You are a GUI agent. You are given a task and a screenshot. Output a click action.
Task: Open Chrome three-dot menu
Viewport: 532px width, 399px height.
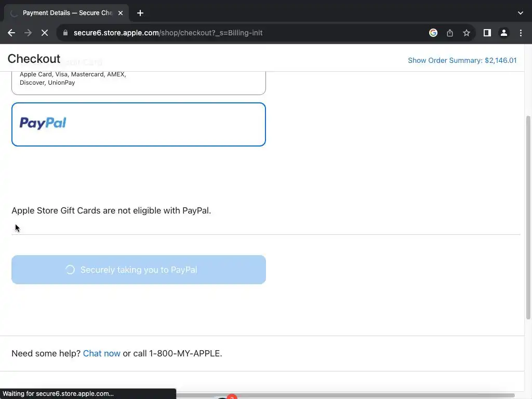[521, 33]
